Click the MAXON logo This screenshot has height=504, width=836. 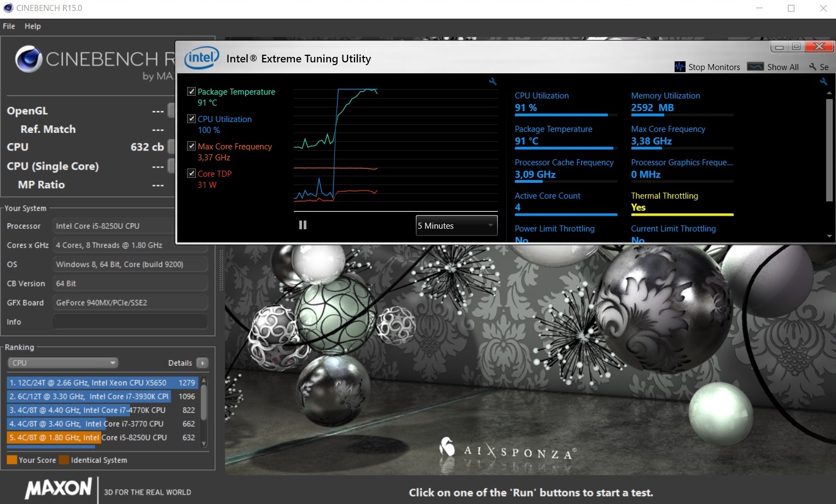point(59,488)
